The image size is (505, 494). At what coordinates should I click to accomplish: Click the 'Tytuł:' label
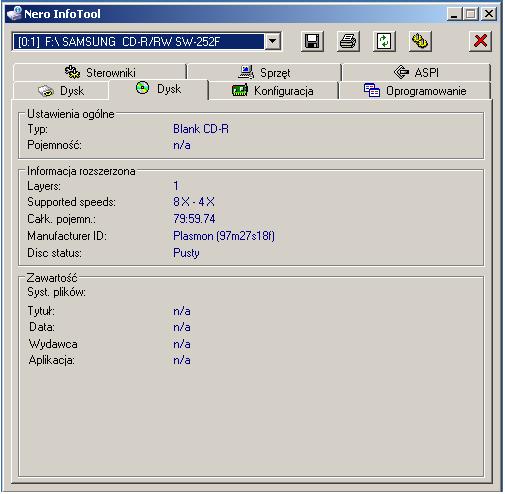41,311
